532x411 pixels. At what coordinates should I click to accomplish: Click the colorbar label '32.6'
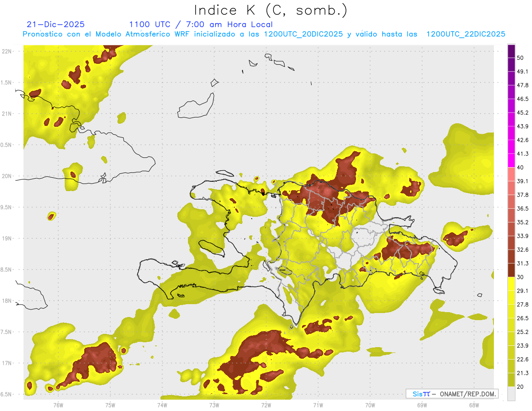(523, 250)
